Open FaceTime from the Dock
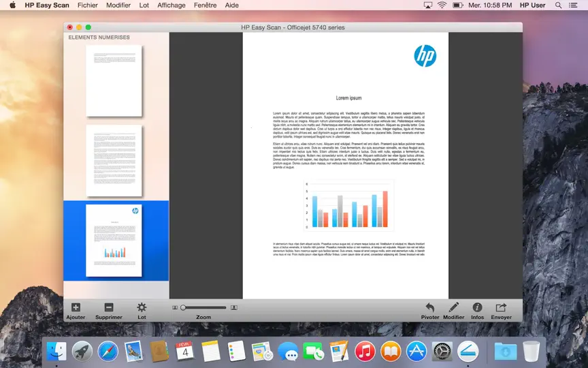Viewport: 588px width, 368px height. click(314, 352)
